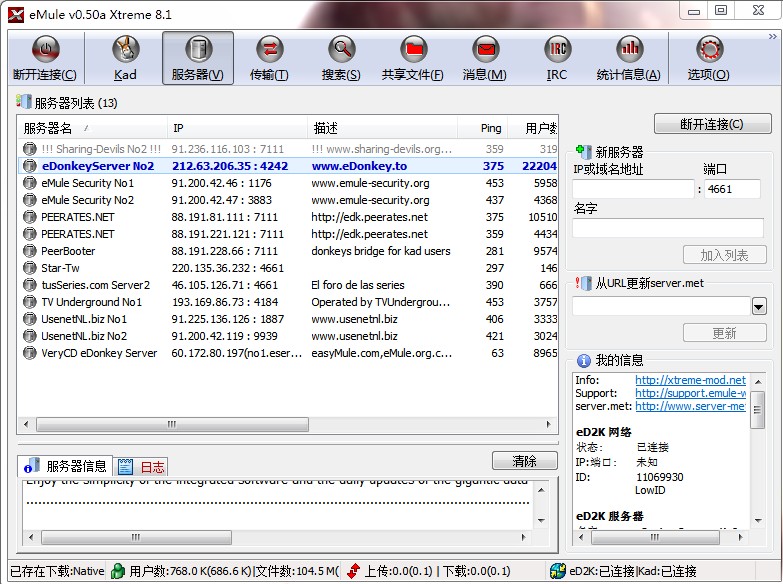Focus the server Name (名字) input field

pyautogui.click(x=668, y=227)
